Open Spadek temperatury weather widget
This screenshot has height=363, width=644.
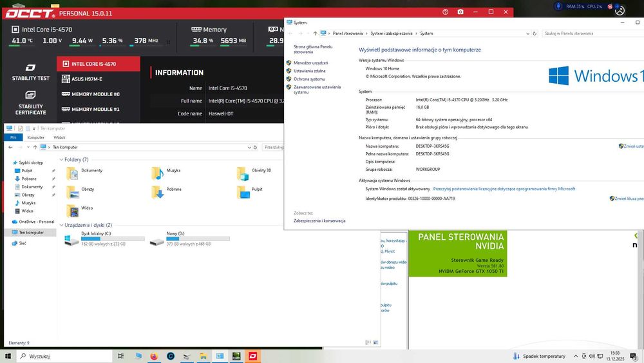539,356
